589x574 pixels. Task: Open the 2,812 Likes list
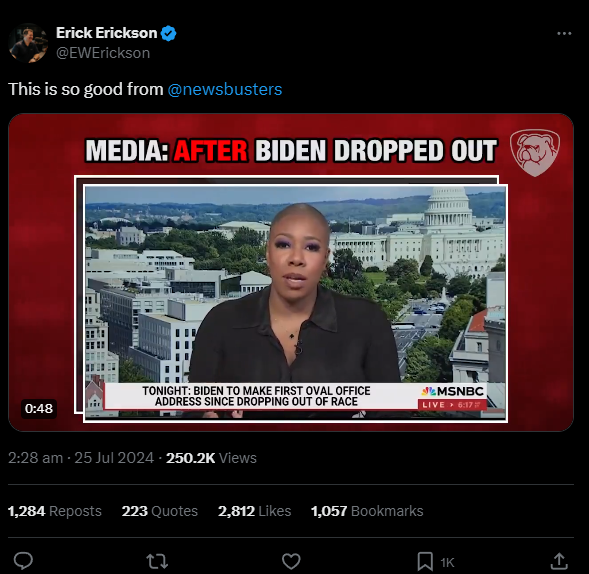click(255, 511)
